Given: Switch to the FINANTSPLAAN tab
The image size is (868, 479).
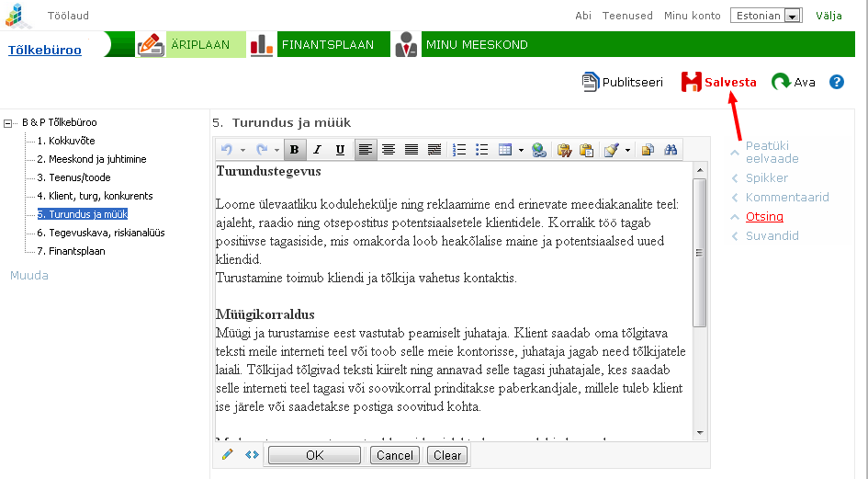Looking at the screenshot, I should [x=333, y=44].
